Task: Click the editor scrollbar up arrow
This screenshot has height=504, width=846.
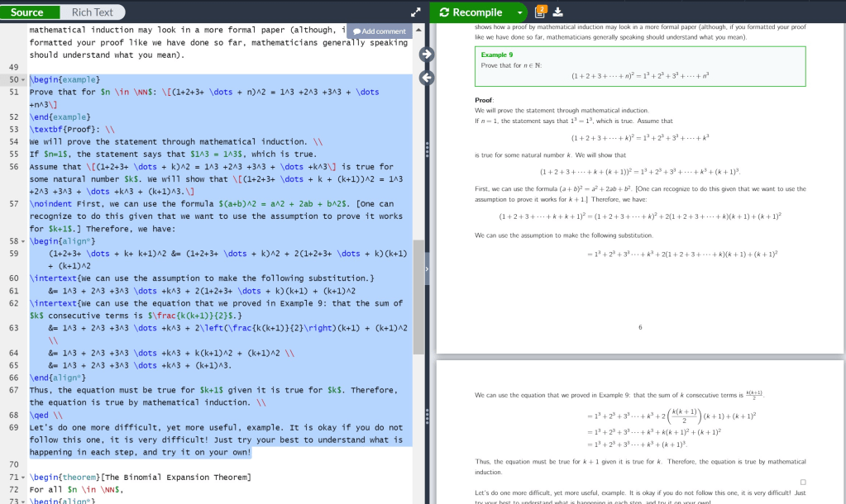Action: [418, 31]
